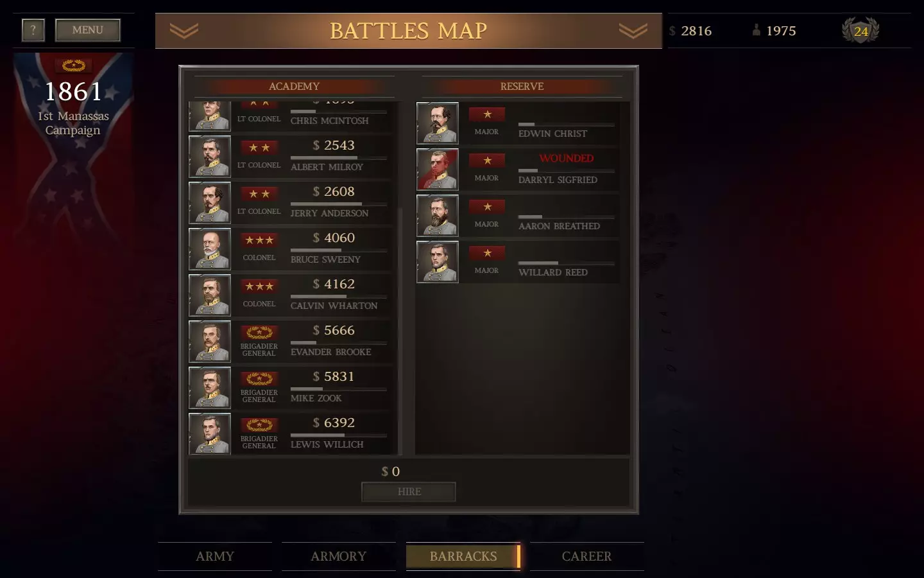The width and height of the screenshot is (924, 578).
Task: Expand the left chevron on Battles Map banner
Action: (184, 31)
